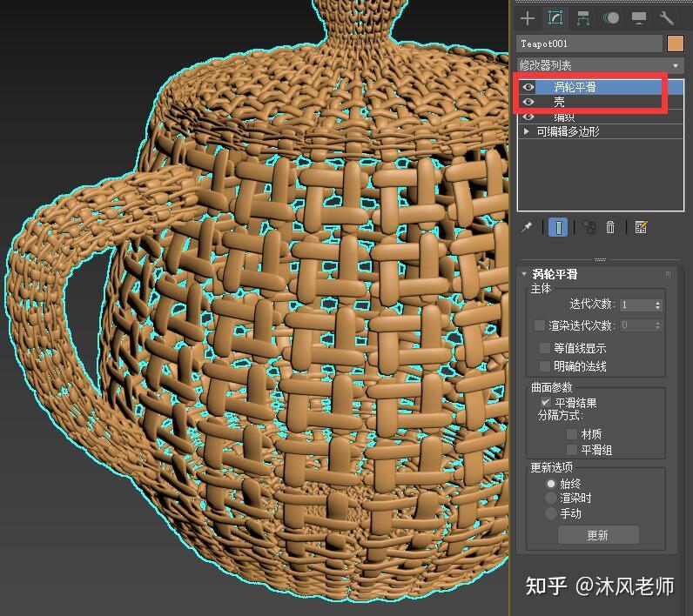Click the Pin Stack icon

tap(527, 227)
